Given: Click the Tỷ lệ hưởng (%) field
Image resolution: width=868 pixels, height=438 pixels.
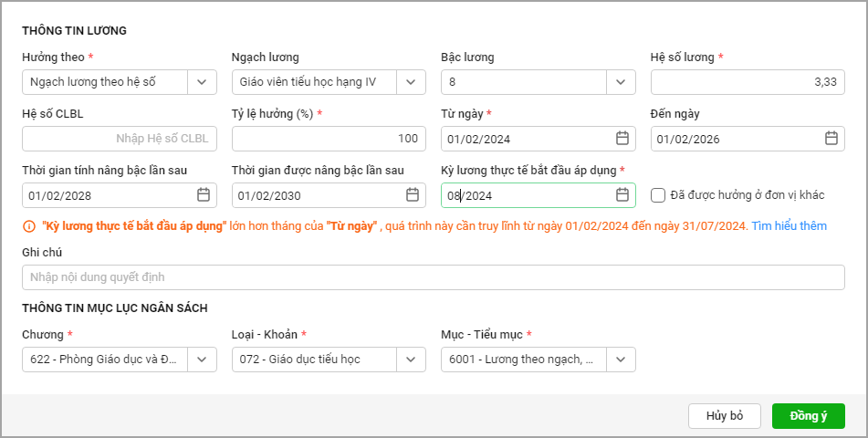Looking at the screenshot, I should coord(328,139).
